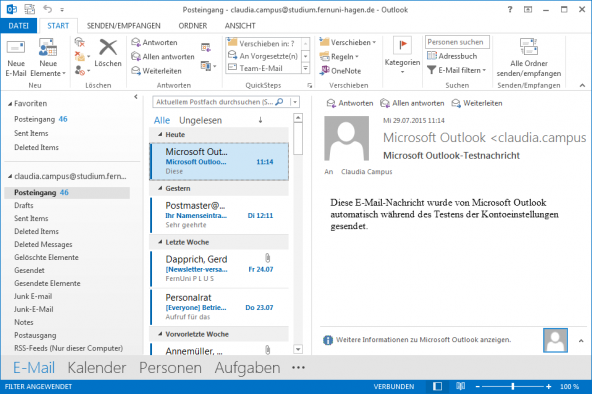Screen dimensions: 592x394
Task: Click the Personen suchen search field
Action: pyautogui.click(x=457, y=42)
